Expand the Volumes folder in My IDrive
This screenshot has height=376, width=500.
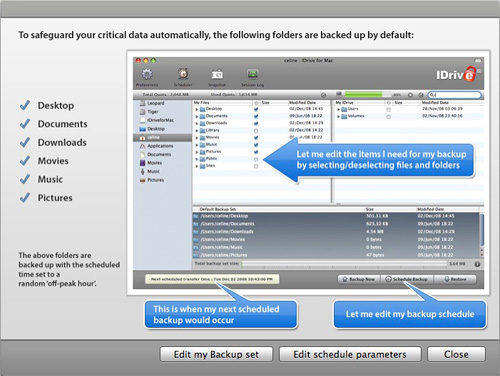[x=339, y=117]
